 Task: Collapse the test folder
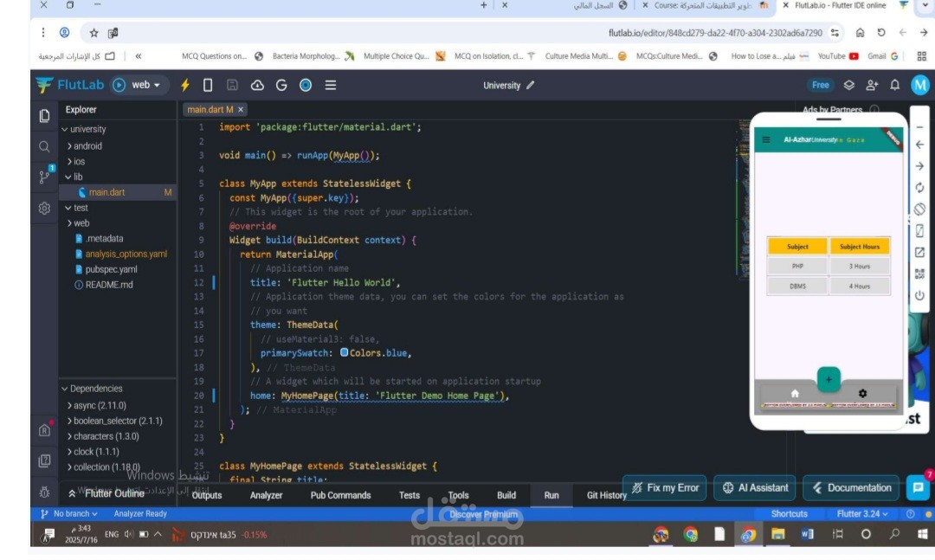point(76,208)
